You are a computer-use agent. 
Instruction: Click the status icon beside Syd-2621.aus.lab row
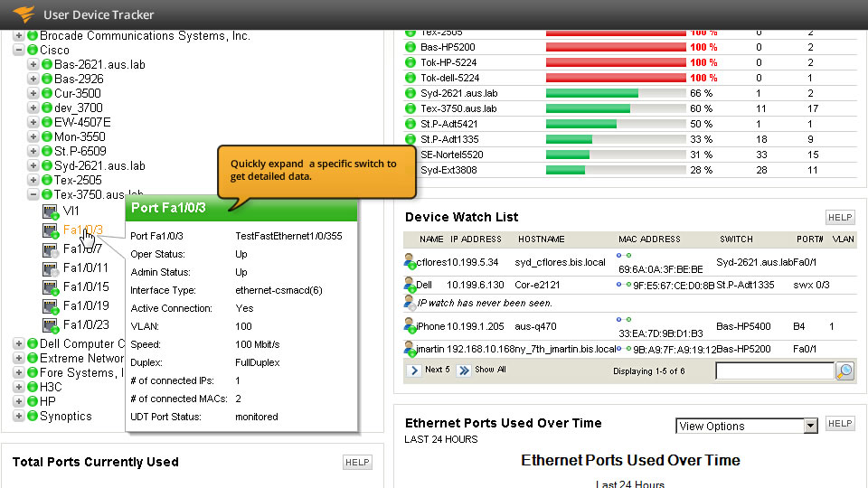tap(410, 93)
